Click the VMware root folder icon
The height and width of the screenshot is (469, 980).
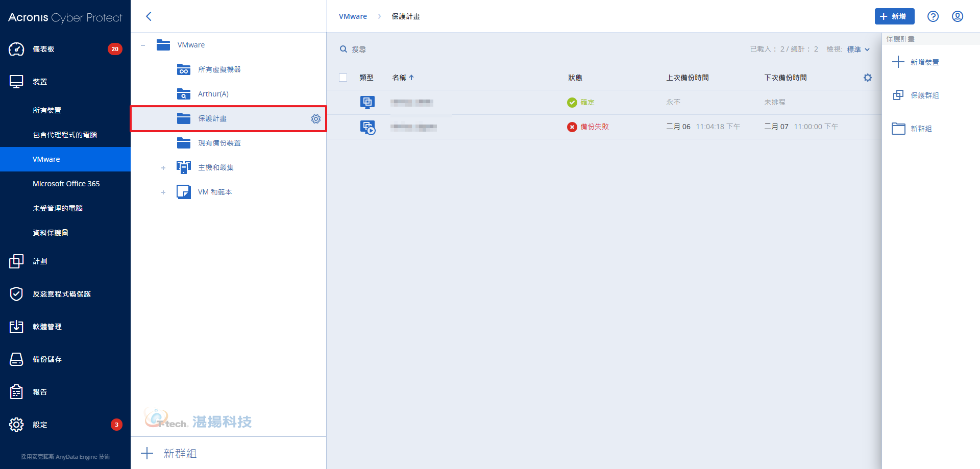pyautogui.click(x=163, y=45)
